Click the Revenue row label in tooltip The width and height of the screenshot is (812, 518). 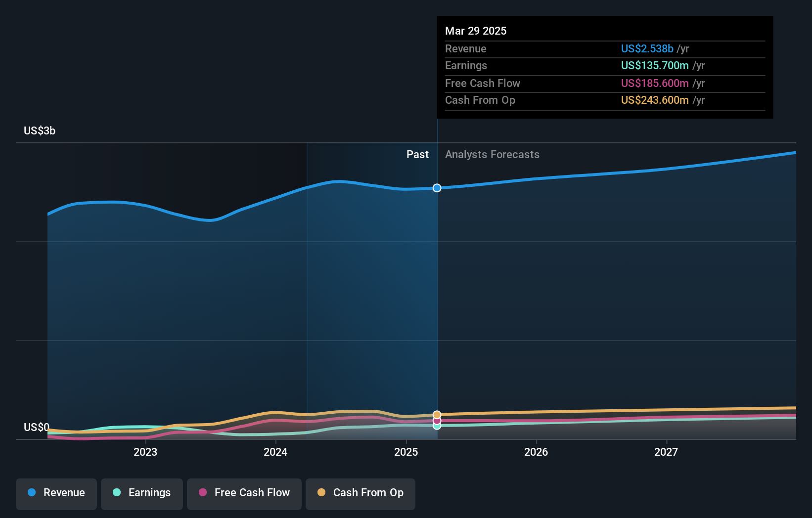pos(466,48)
